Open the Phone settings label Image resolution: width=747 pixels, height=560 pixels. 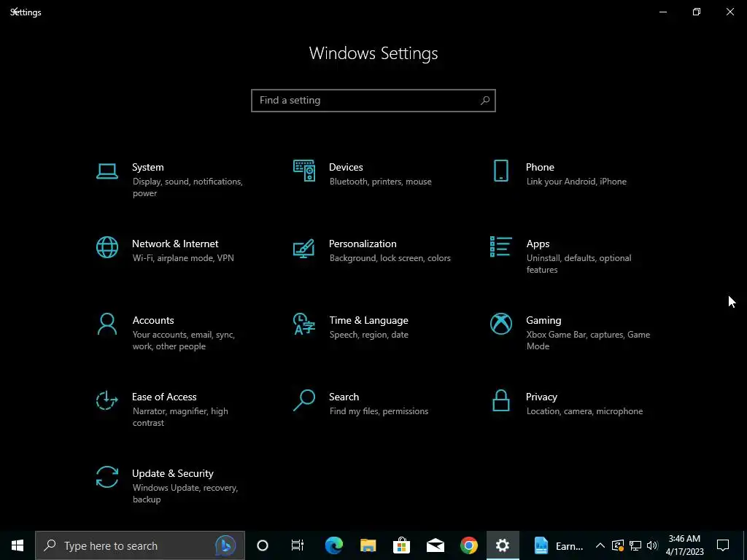pos(540,167)
